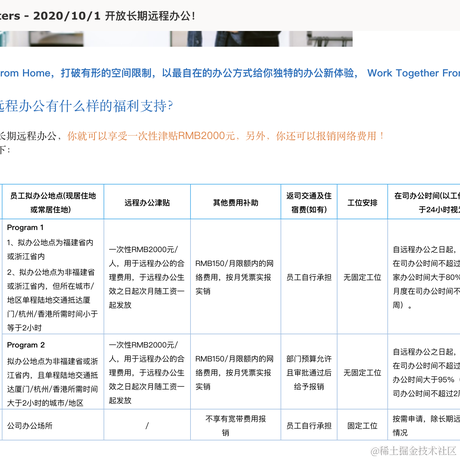
Task: Click the cell '固定工位'
Action: pos(362,425)
